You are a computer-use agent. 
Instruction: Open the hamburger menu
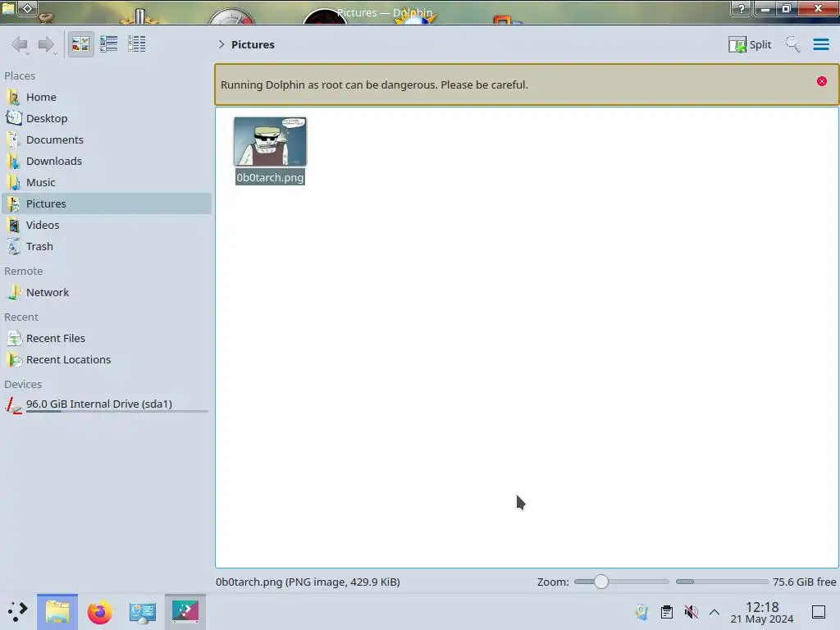820,44
